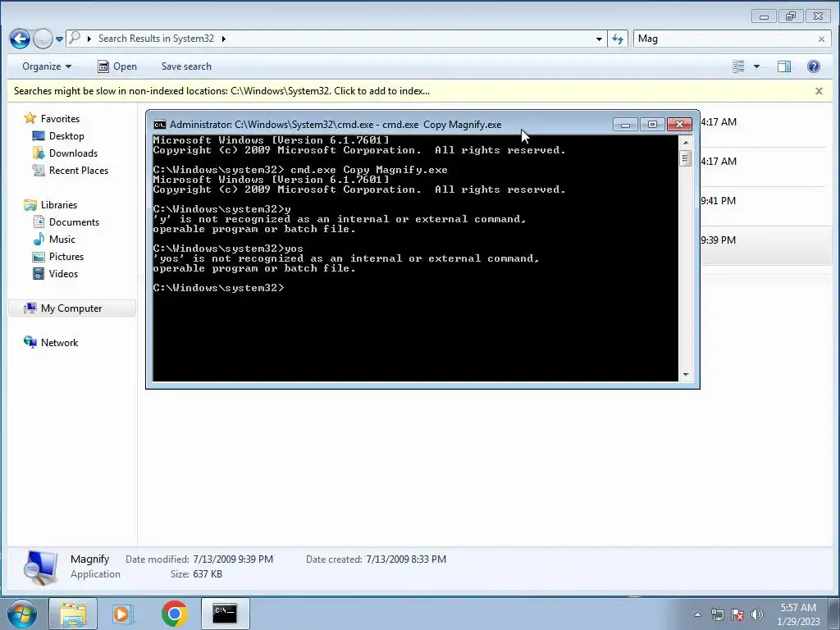Click the Magnify icon in details pane
The width and height of the screenshot is (840, 630).
click(x=40, y=568)
